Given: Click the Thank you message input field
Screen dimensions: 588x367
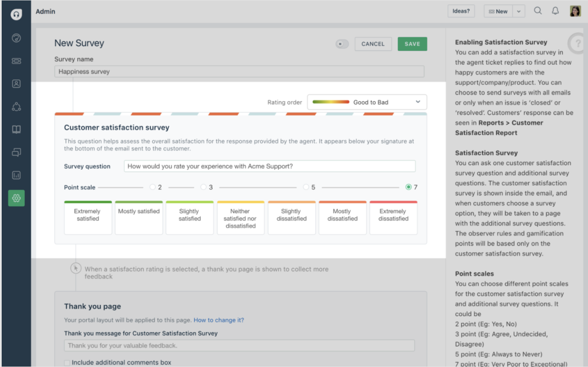Looking at the screenshot, I should 239,346.
